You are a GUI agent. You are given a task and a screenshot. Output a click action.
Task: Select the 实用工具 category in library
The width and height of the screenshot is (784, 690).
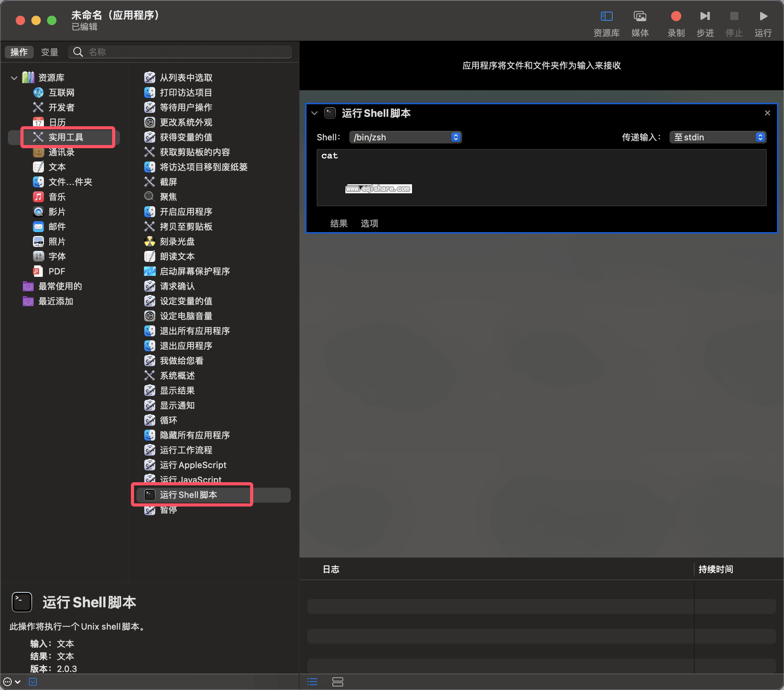[x=67, y=137]
